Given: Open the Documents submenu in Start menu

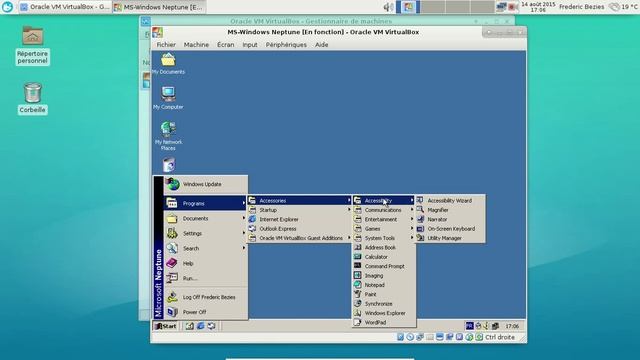Looking at the screenshot, I should [x=206, y=218].
